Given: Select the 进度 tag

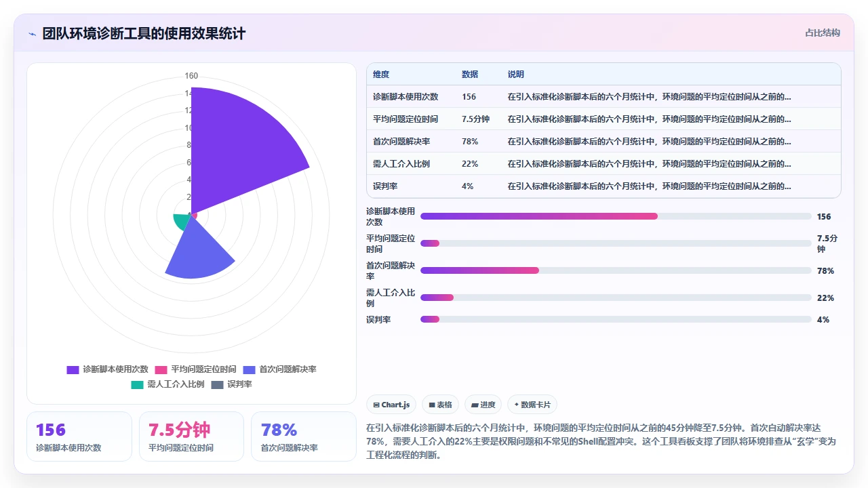Looking at the screenshot, I should coord(483,405).
